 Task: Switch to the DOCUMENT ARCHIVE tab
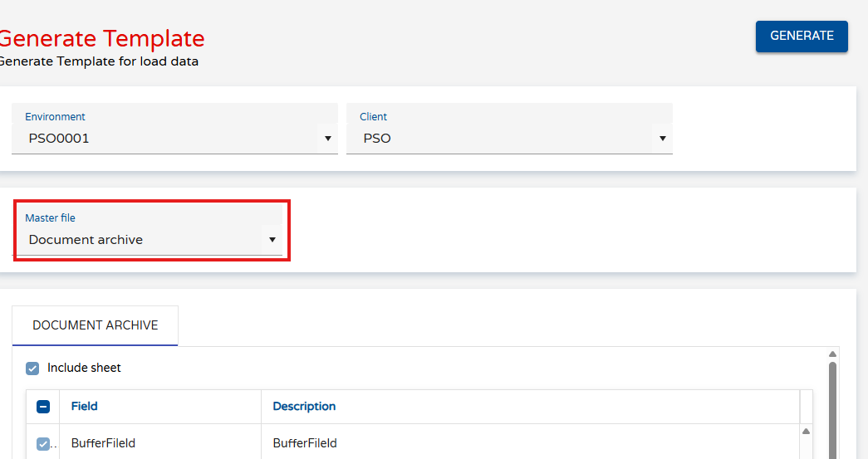96,325
